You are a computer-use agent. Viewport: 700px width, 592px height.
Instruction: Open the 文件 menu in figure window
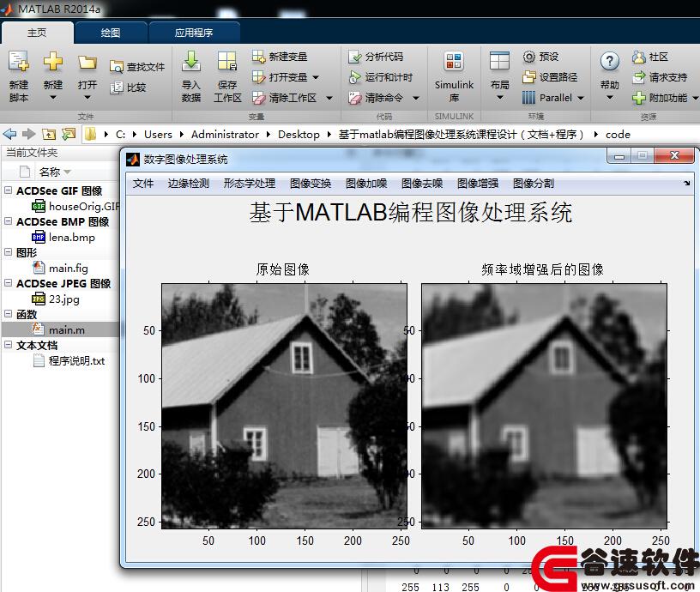tap(143, 183)
